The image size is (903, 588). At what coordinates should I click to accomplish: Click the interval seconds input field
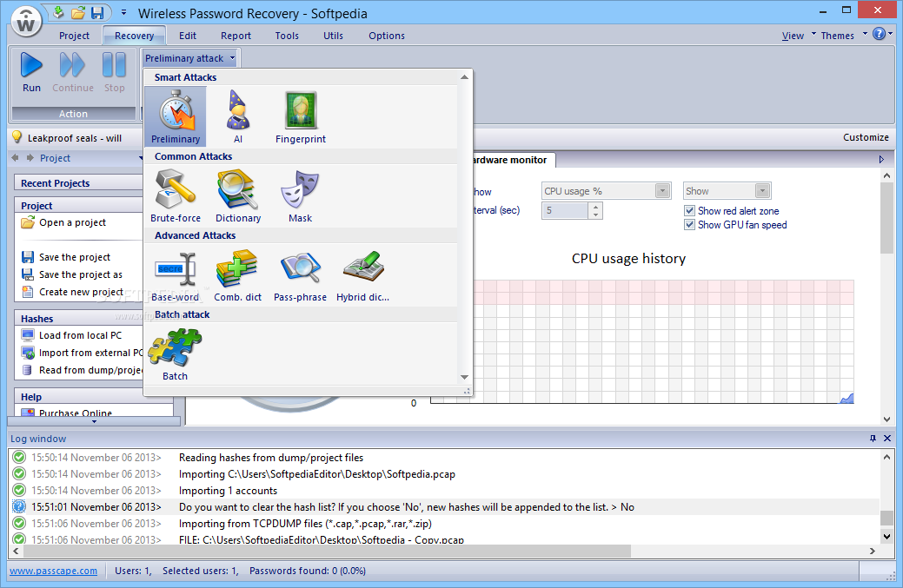[565, 210]
